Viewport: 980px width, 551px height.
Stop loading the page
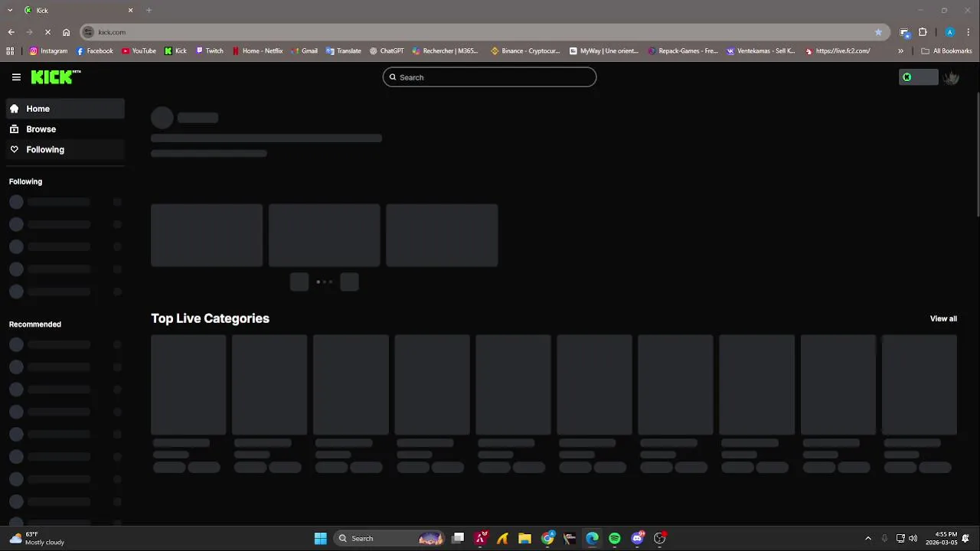click(x=47, y=32)
